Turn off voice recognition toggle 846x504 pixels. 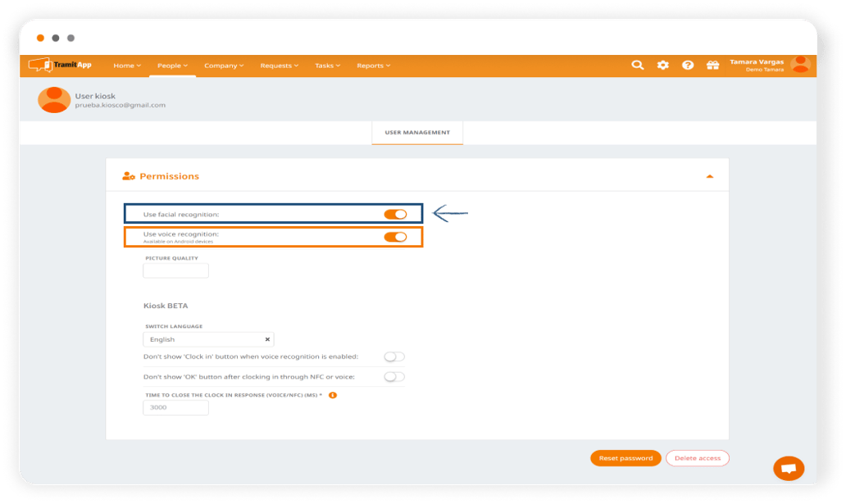tap(395, 237)
